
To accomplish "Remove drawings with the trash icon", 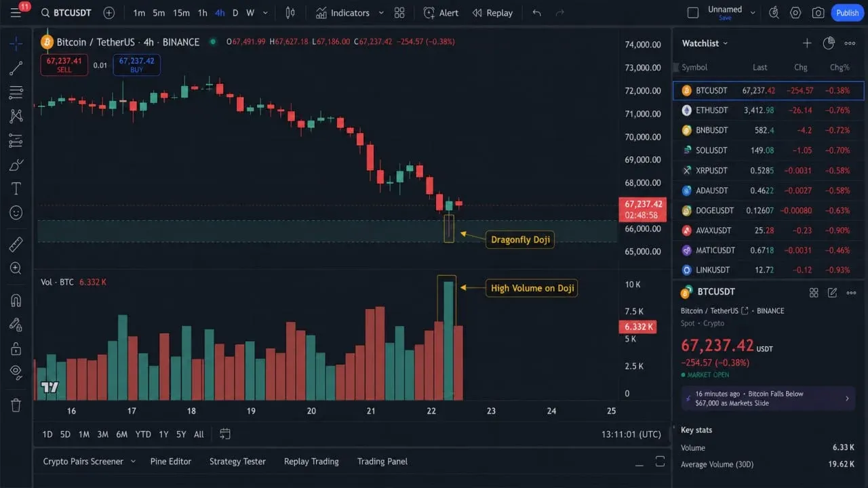I will point(16,405).
